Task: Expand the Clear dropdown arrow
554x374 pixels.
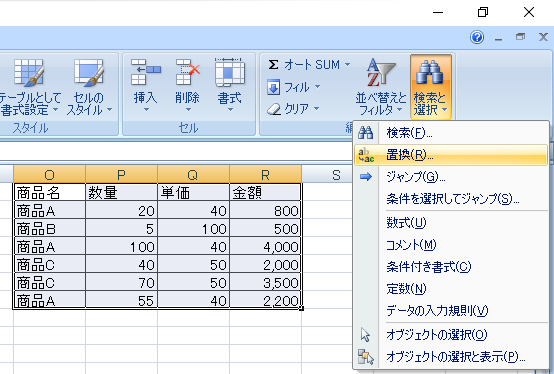Action: pyautogui.click(x=316, y=108)
